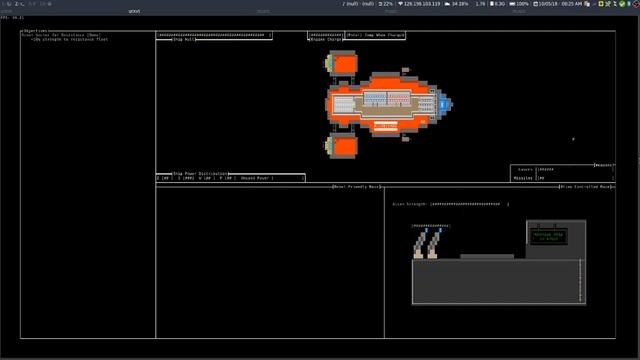Image resolution: width=640 pixels, height=360 pixels.
Task: Click the green square tray icon
Action: point(601,4)
